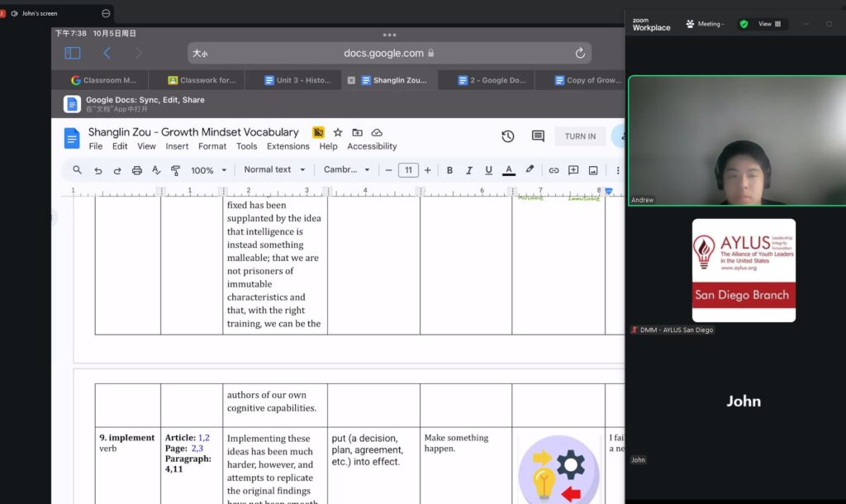Open the comments history icon
Screen dimensions: 846x504
click(538, 136)
